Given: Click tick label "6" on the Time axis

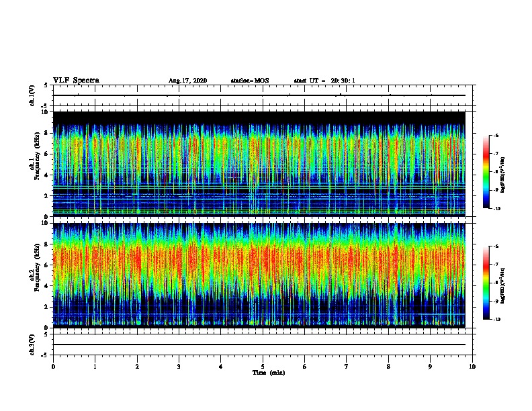Looking at the screenshot, I should (305, 367).
